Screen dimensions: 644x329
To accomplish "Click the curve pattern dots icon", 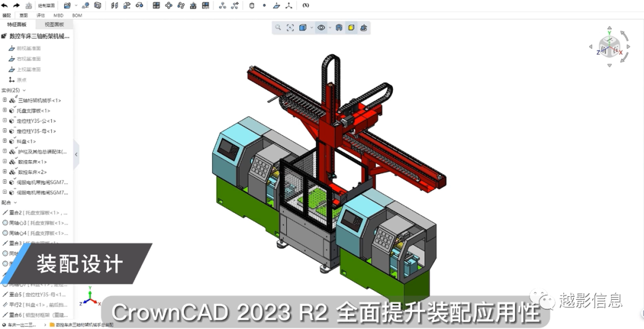I will pos(181,5).
